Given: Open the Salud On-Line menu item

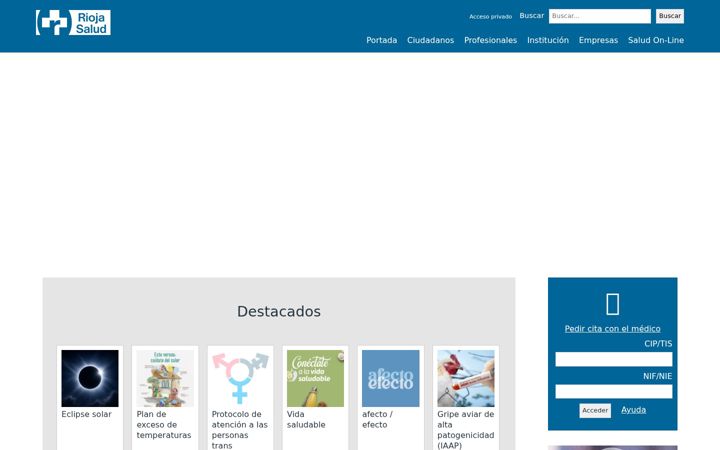Looking at the screenshot, I should [656, 40].
